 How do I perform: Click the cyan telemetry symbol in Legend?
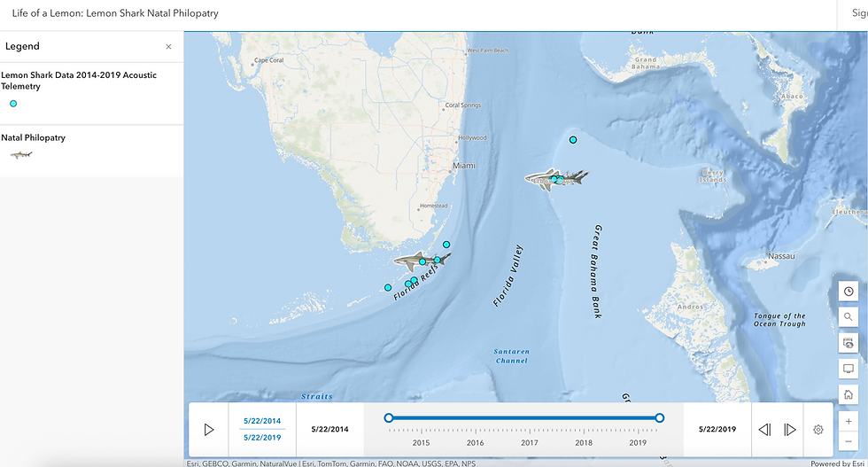[x=13, y=104]
